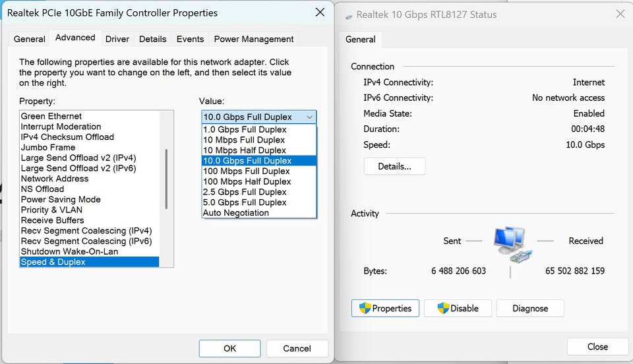The image size is (633, 364).
Task: Open the Details tab
Action: click(x=152, y=39)
